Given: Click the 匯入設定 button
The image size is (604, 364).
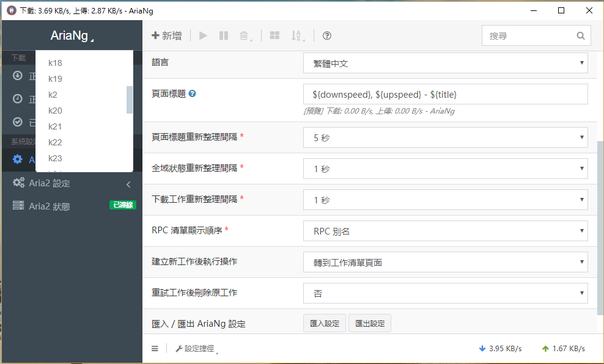Looking at the screenshot, I should [324, 323].
